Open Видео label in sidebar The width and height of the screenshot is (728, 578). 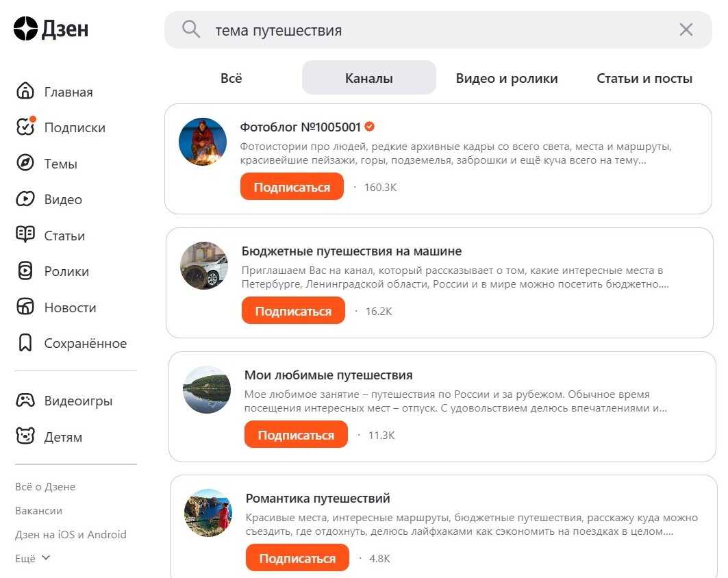tap(63, 200)
